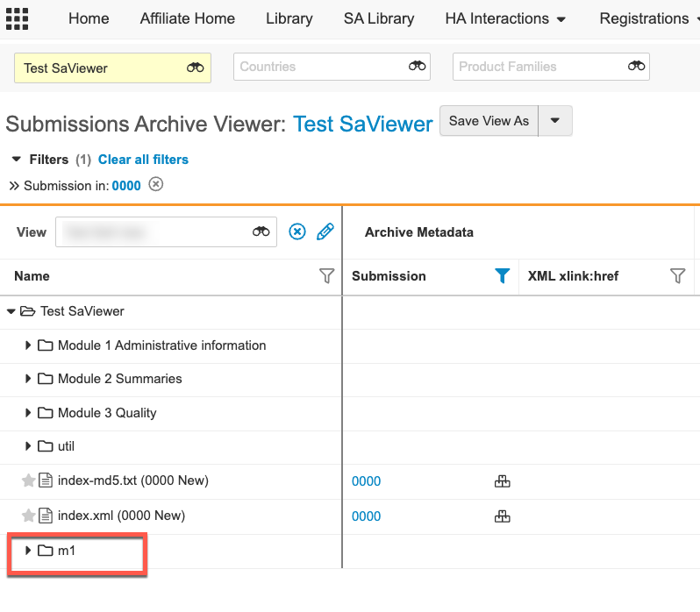Expand Module 1 Administrative information folder

[28, 345]
